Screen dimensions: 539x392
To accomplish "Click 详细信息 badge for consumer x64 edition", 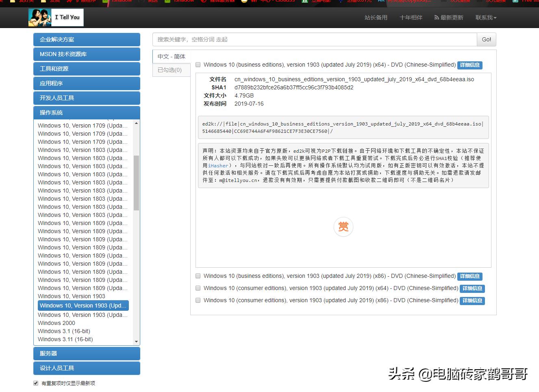I will [472, 288].
